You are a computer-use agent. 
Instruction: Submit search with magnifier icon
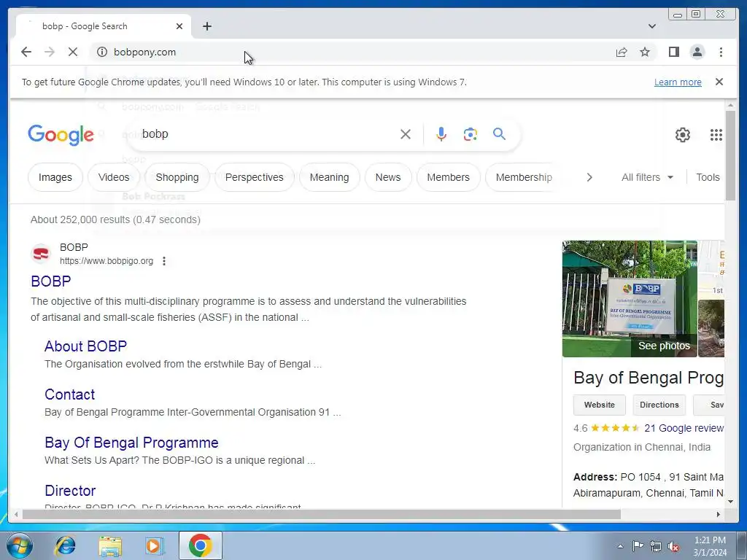click(x=499, y=134)
